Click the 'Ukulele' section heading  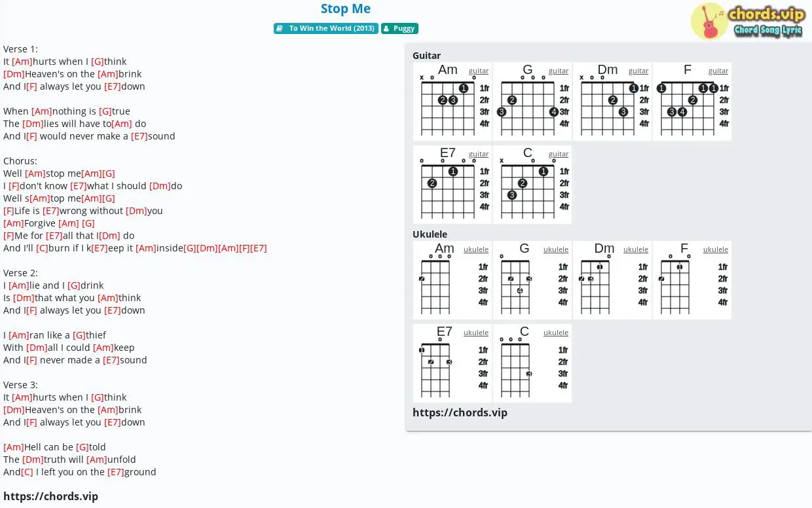pyautogui.click(x=430, y=234)
